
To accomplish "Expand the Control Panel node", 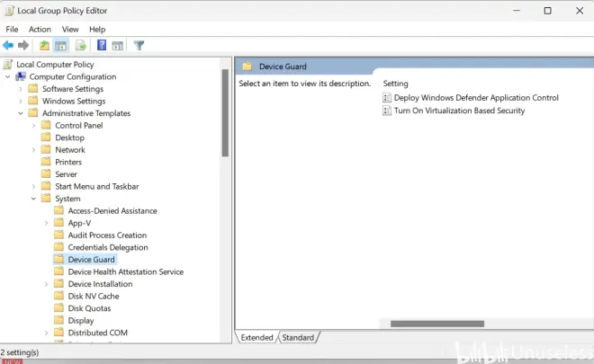I will 33,126.
